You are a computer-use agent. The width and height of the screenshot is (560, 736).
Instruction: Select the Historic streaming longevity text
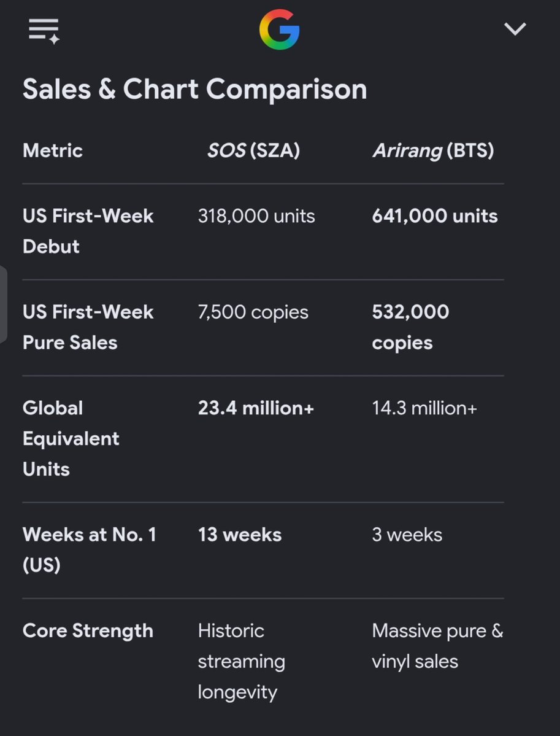(242, 661)
